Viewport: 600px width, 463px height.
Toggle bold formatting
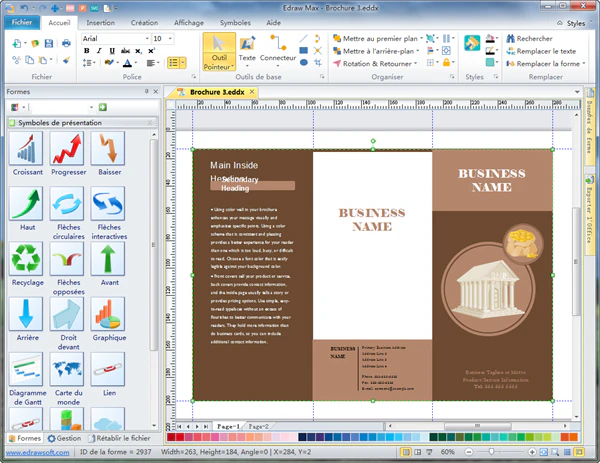click(87, 51)
